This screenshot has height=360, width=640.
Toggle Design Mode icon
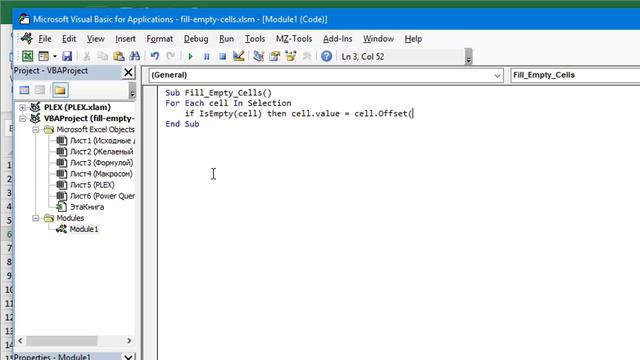pos(238,56)
